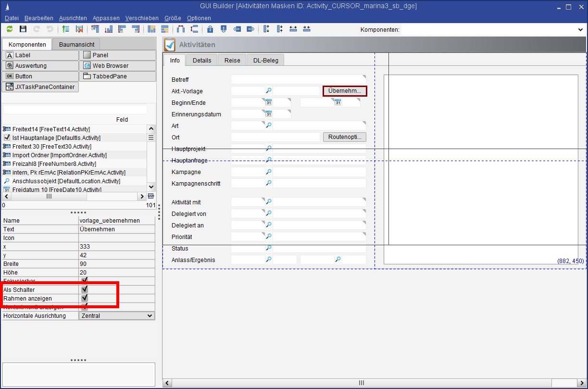Click the delete component red X icon

(x=79, y=29)
